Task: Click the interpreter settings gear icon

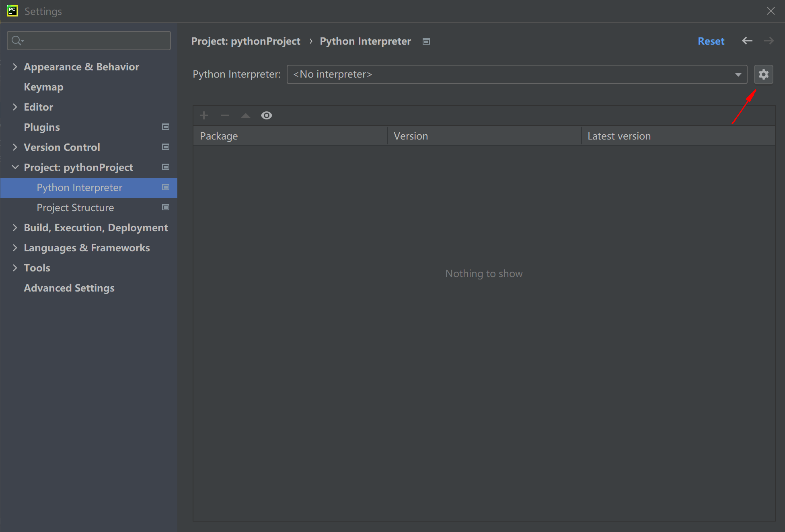Action: point(763,74)
